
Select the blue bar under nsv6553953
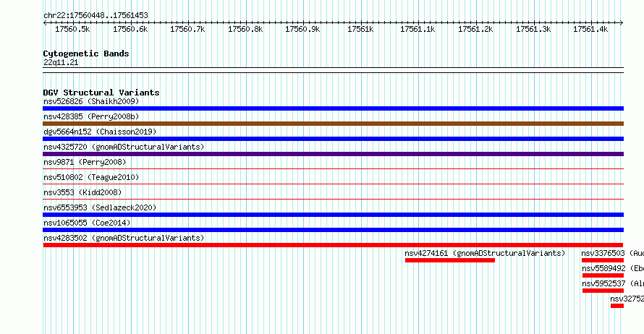point(333,215)
